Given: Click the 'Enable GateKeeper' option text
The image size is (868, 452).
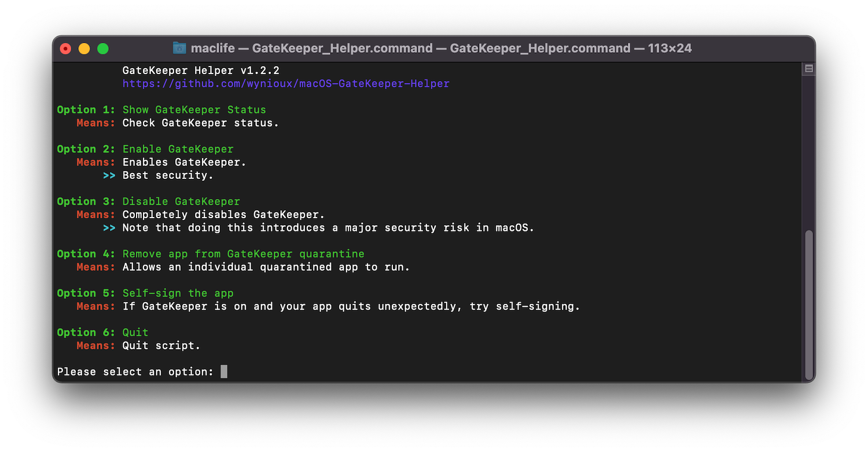Looking at the screenshot, I should click(x=178, y=149).
